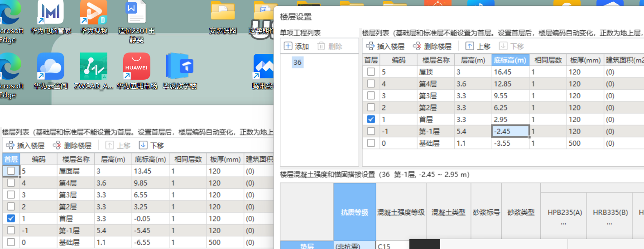Uncheck 首层 row checkbox in background window
This screenshot has width=644, height=249.
[11, 219]
